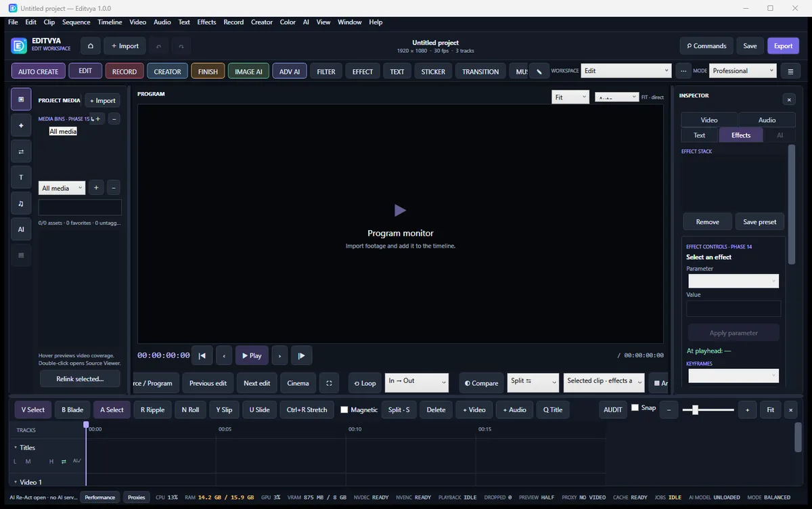Toggle Compare mode

pyautogui.click(x=481, y=383)
